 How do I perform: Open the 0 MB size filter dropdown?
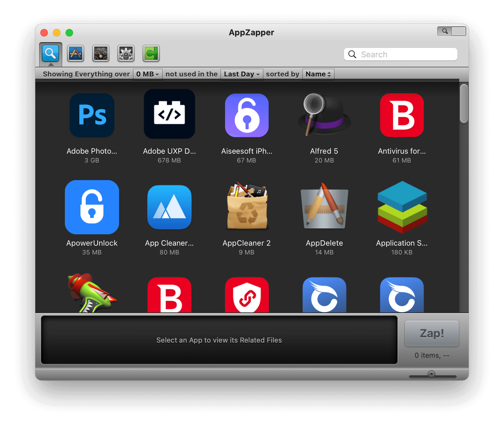pos(148,74)
